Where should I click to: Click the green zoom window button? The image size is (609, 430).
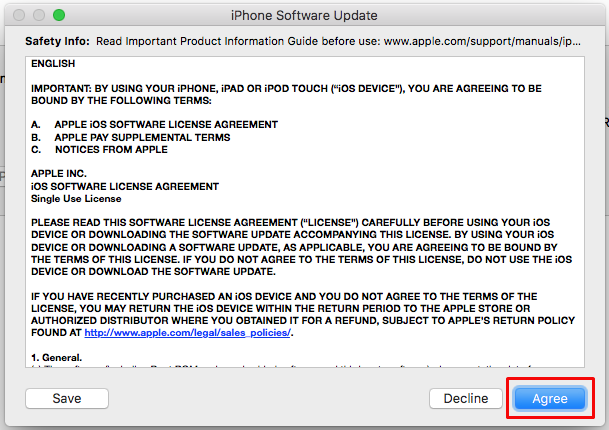pos(59,15)
